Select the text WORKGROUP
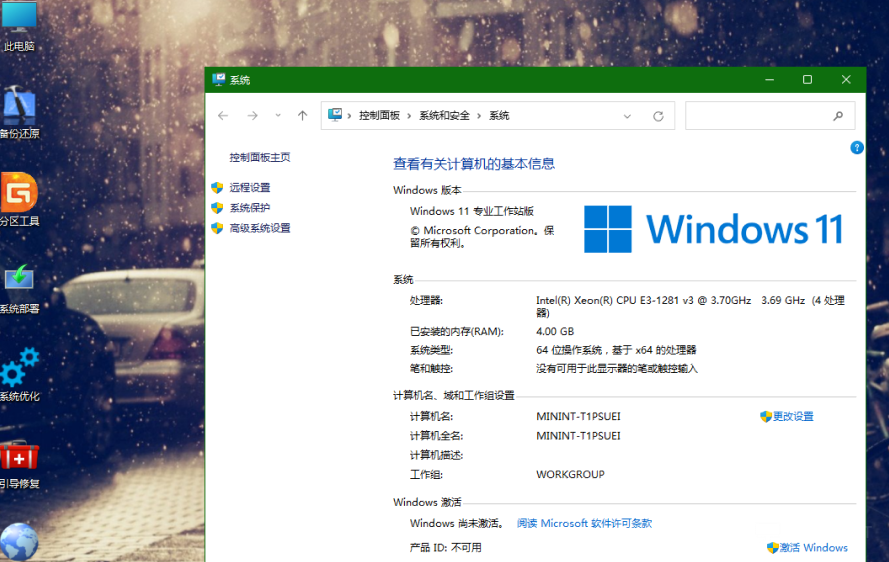The height and width of the screenshot is (562, 889). pyautogui.click(x=570, y=474)
